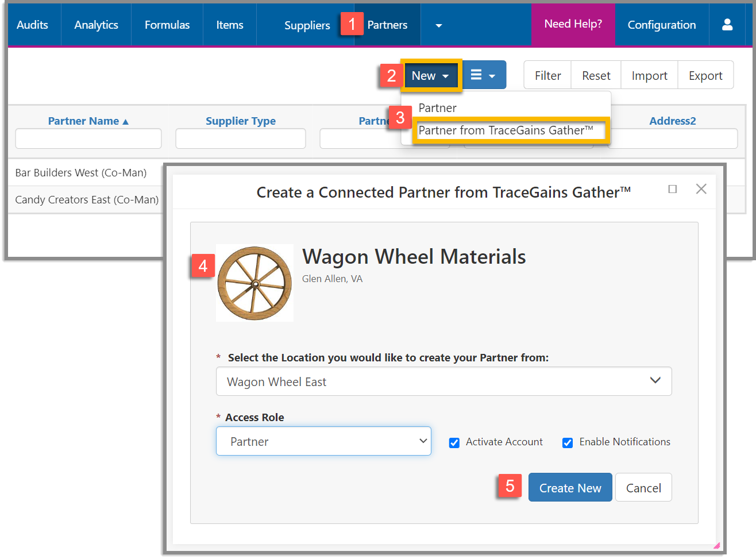Sort by Partner Name column header

pyautogui.click(x=88, y=121)
